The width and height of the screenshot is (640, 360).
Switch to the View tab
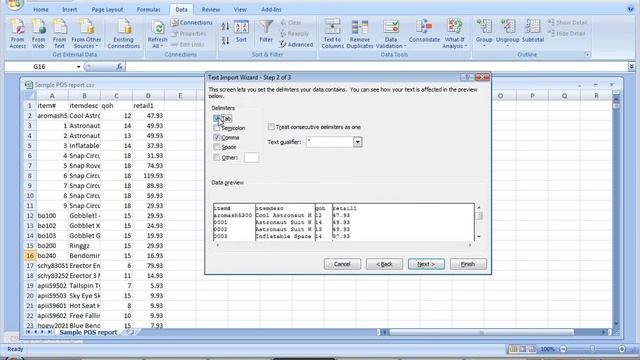(x=240, y=9)
